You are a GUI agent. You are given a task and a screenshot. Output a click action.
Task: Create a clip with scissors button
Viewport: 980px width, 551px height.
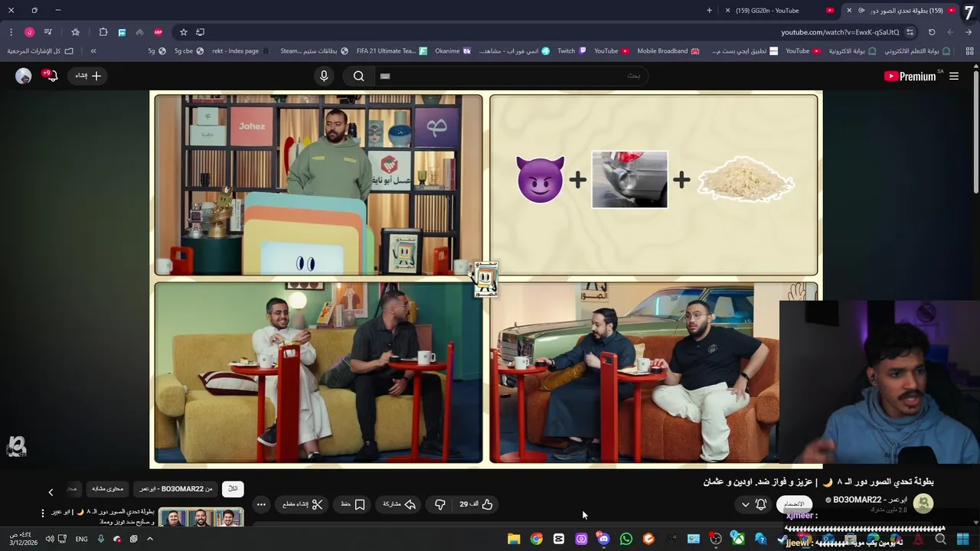tap(302, 504)
